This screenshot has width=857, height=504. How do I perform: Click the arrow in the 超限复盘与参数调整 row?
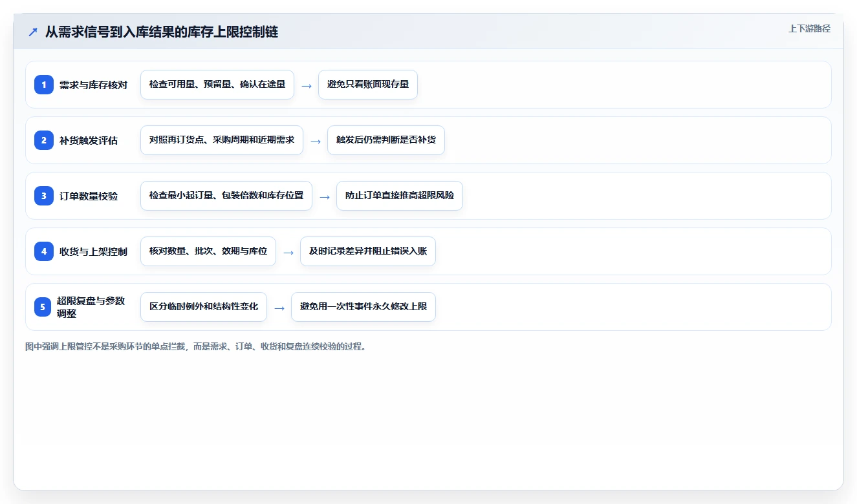tap(279, 308)
